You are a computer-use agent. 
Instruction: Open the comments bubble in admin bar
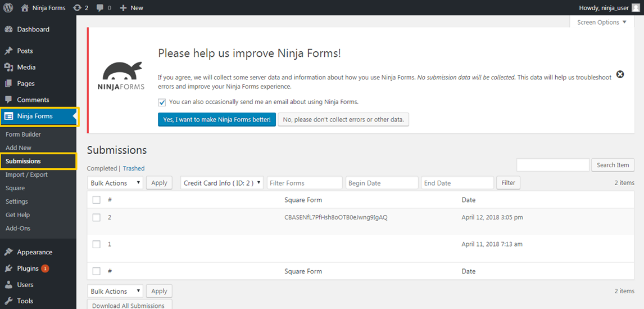point(100,8)
